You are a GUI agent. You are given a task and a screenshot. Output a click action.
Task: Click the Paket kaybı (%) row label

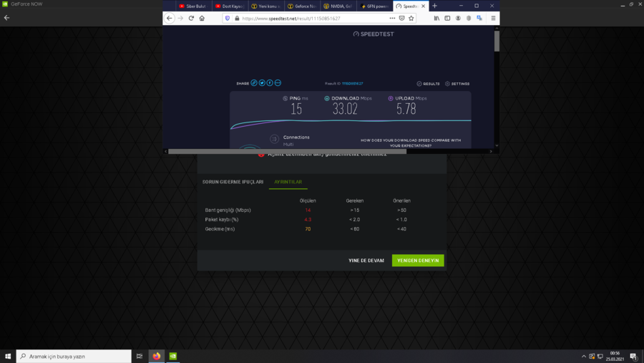(222, 220)
